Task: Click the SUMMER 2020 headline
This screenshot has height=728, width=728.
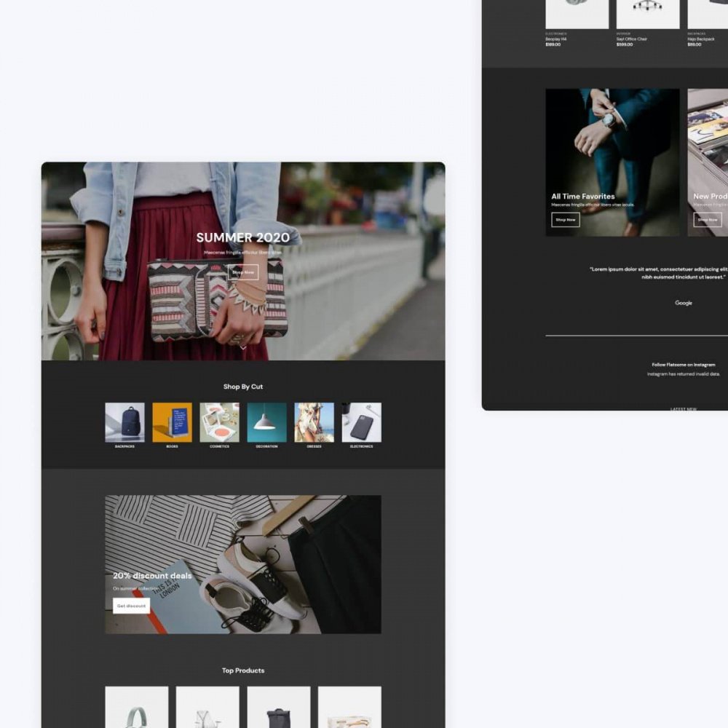Action: [243, 238]
